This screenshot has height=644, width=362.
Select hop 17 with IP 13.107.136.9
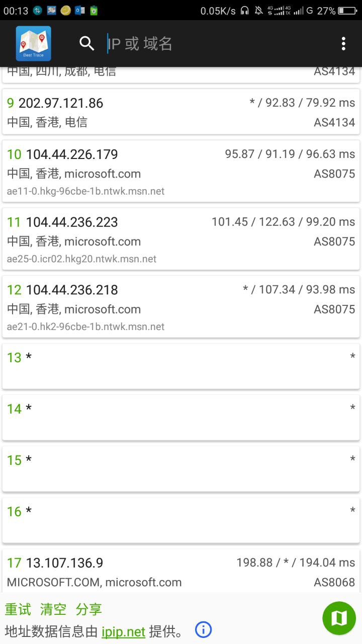pyautogui.click(x=181, y=571)
